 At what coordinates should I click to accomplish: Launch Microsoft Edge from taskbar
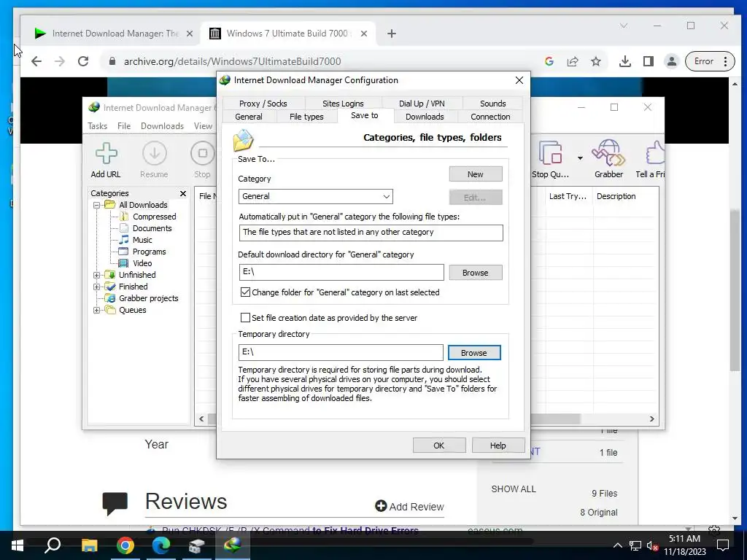(161, 545)
